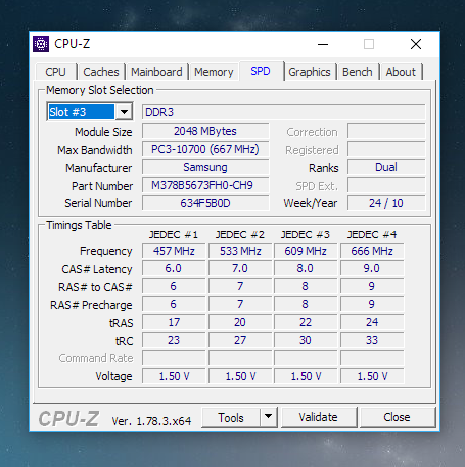Click the Serial Number field 634F5B0D
Image resolution: width=465 pixels, height=467 pixels.
[x=205, y=203]
